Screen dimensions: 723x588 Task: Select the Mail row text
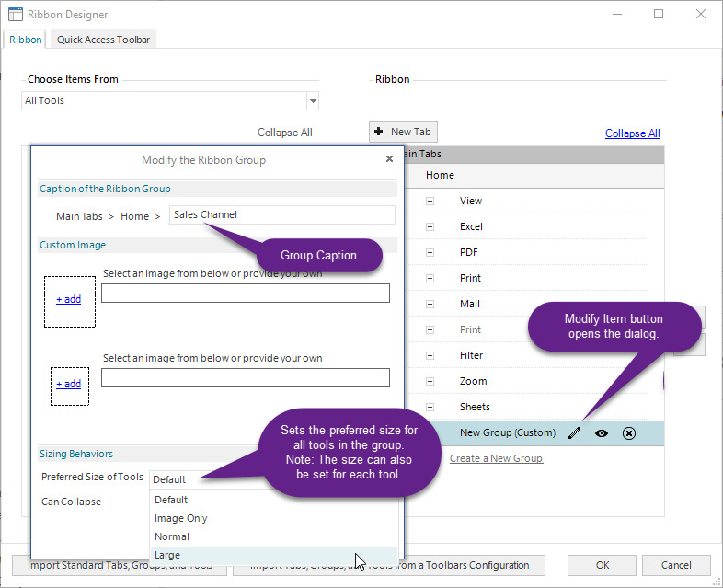tap(469, 305)
